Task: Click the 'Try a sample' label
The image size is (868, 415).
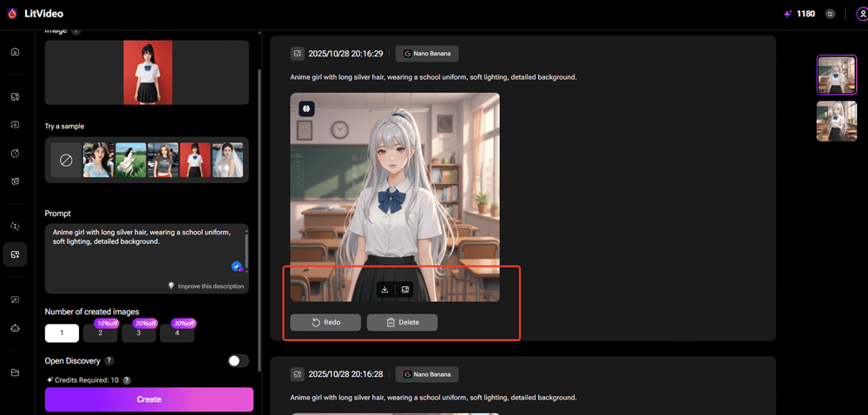Action: click(x=65, y=126)
